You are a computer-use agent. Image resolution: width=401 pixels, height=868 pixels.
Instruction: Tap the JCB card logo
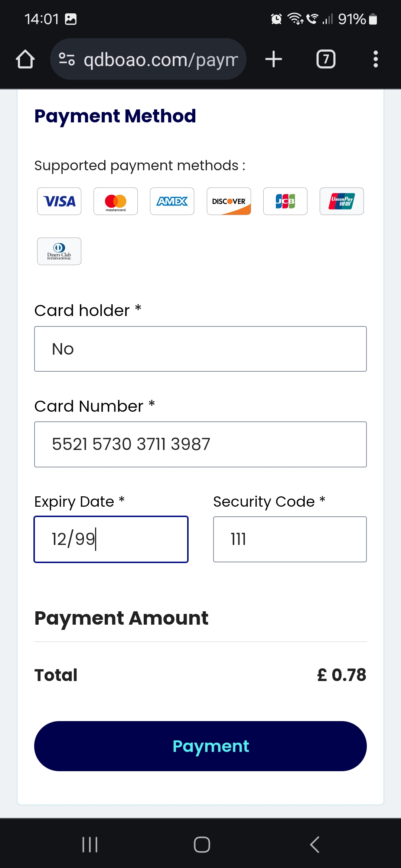coord(285,201)
